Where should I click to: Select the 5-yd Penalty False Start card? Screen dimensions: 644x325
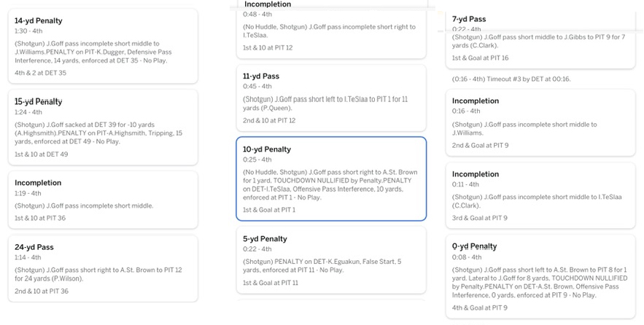pos(330,259)
